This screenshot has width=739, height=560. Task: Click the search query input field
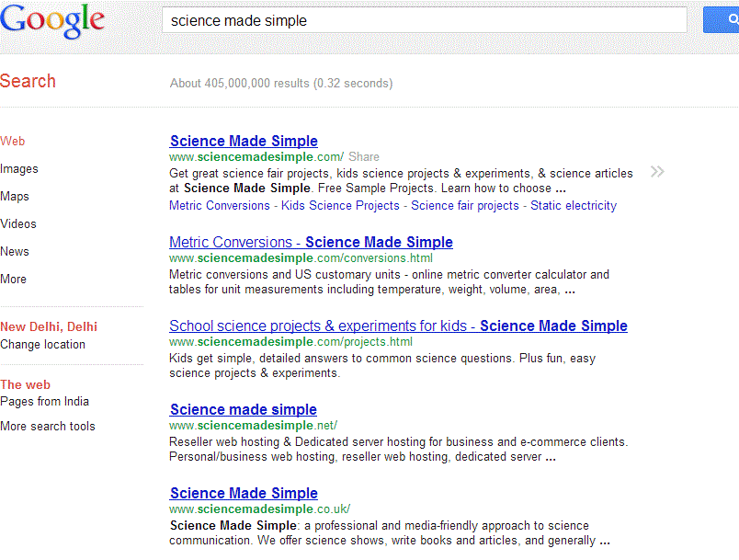tap(424, 20)
